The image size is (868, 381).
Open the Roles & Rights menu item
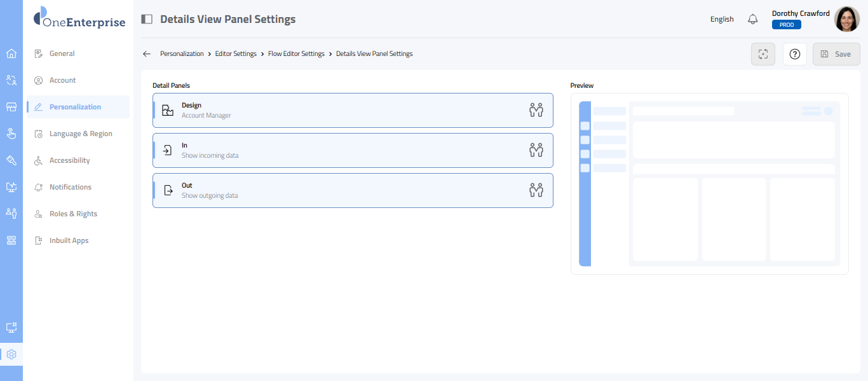point(73,214)
